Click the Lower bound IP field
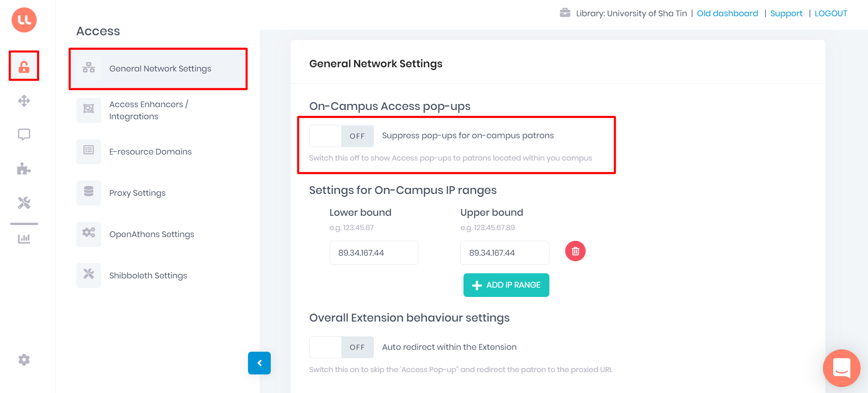The height and width of the screenshot is (393, 868). pos(374,253)
